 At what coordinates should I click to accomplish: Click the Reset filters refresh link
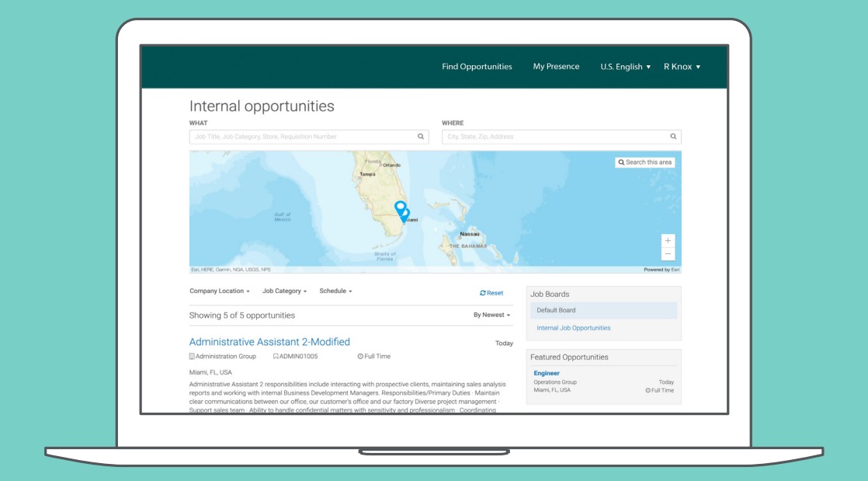pyautogui.click(x=491, y=293)
